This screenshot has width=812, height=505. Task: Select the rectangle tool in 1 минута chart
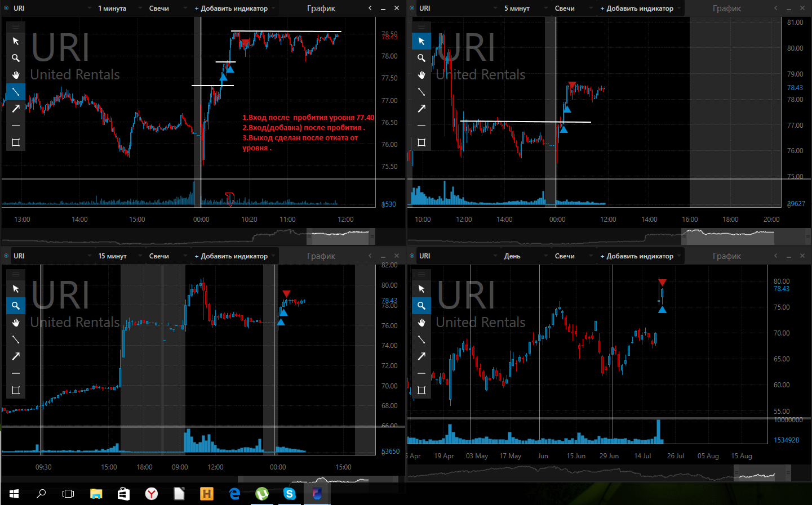pyautogui.click(x=16, y=142)
